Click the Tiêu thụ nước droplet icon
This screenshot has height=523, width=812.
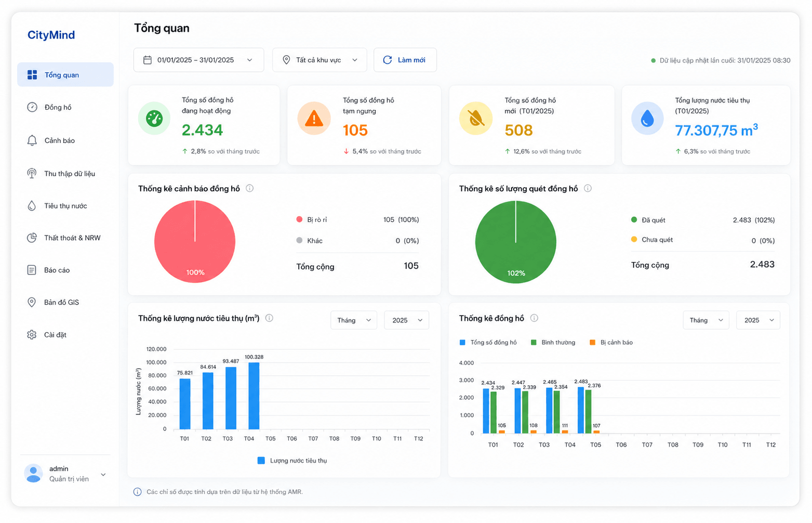[x=32, y=206]
